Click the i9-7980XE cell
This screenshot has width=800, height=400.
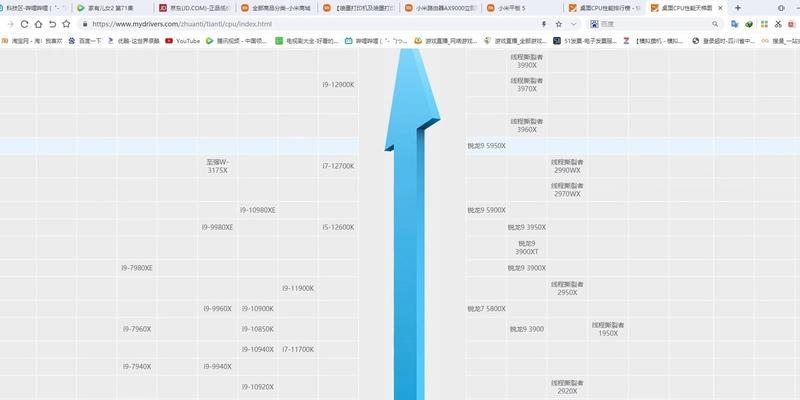click(137, 268)
